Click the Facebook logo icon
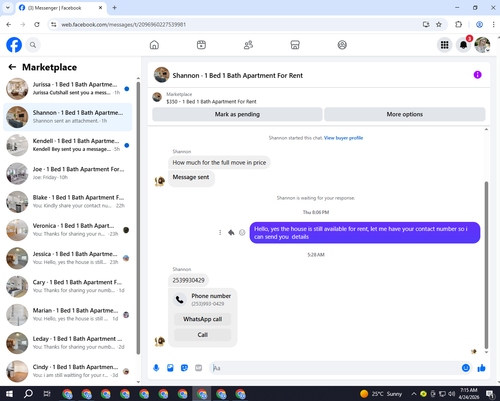 point(14,45)
